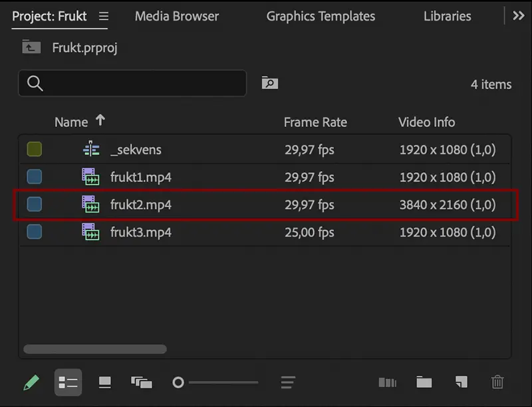Click the blue label swatch for frukt1.mp4
The width and height of the screenshot is (532, 407).
coord(35,177)
